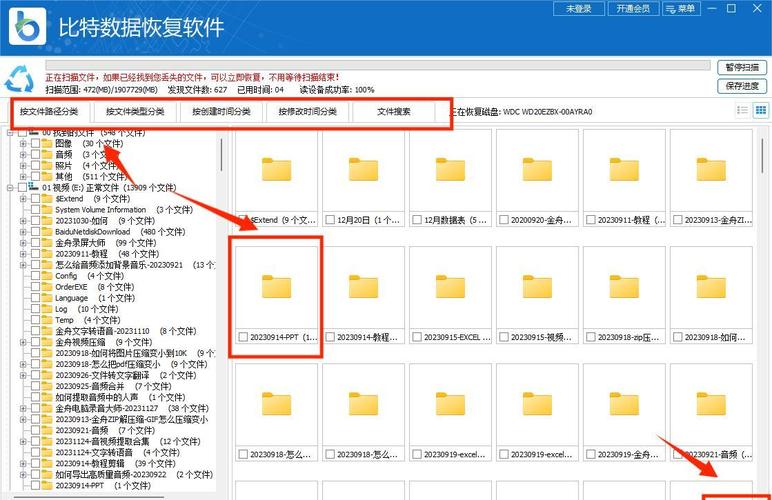Check the 12月20日 folder checkbox
This screenshot has height=500, width=772.
point(330,219)
